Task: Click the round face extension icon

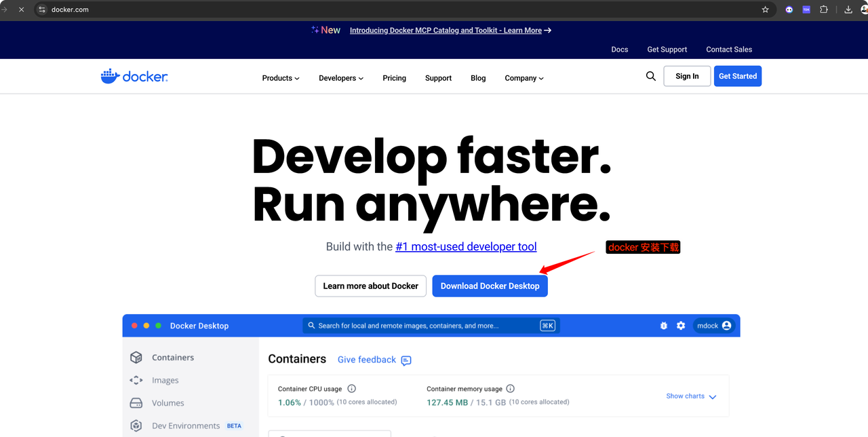Action: point(789,9)
